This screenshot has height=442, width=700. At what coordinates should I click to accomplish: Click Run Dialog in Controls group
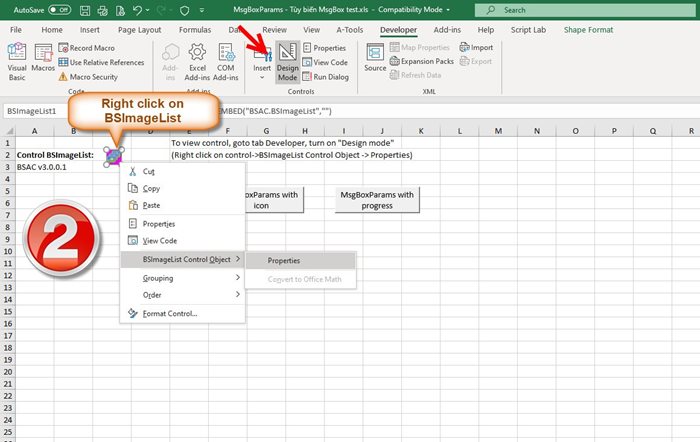[x=325, y=77]
